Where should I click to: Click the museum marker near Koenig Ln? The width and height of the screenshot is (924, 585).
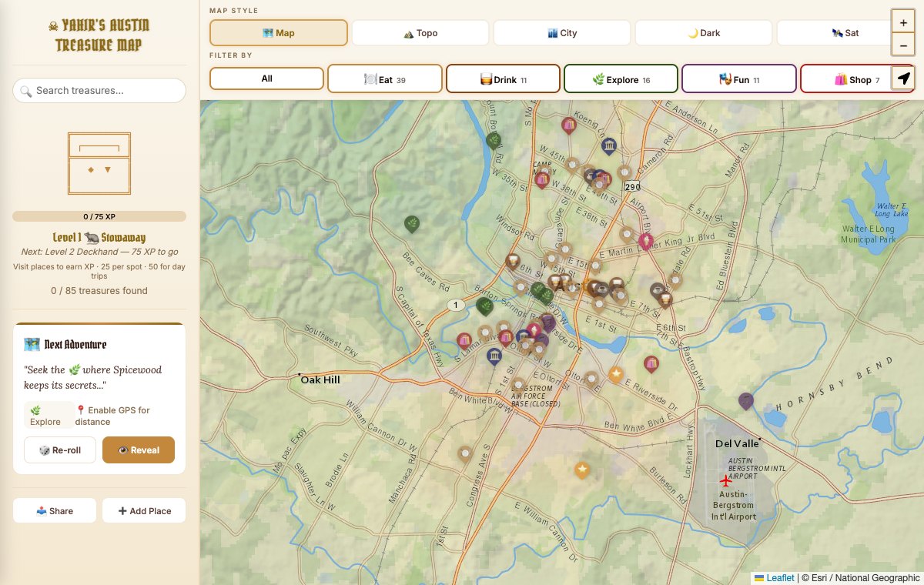pyautogui.click(x=609, y=145)
